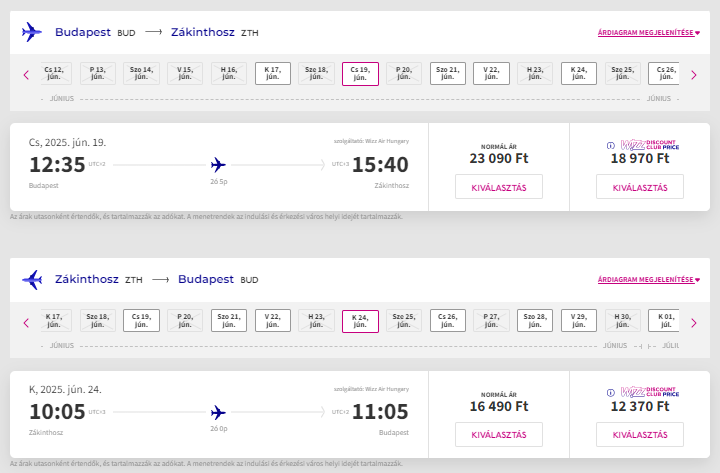Choose outbound Wizz Discount Club price 18 970 Ft
720x473 pixels.
(x=640, y=187)
